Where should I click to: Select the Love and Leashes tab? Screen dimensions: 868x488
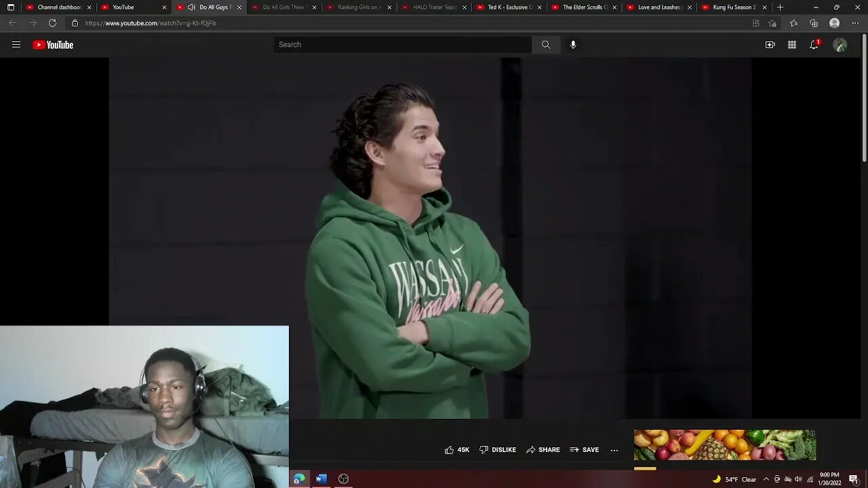(x=660, y=7)
